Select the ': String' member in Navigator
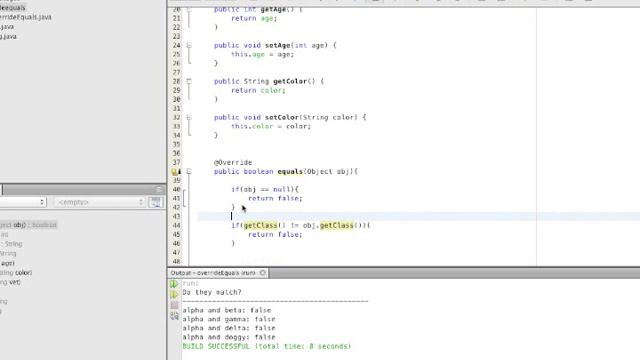 [x=11, y=244]
